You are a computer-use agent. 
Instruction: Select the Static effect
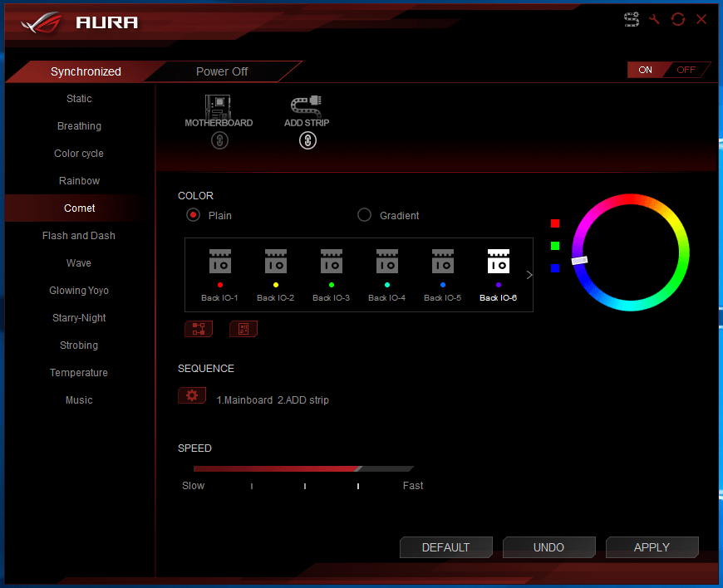(x=79, y=99)
